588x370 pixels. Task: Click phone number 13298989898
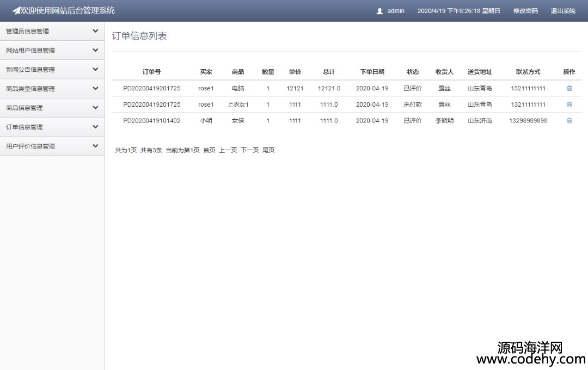click(x=528, y=121)
